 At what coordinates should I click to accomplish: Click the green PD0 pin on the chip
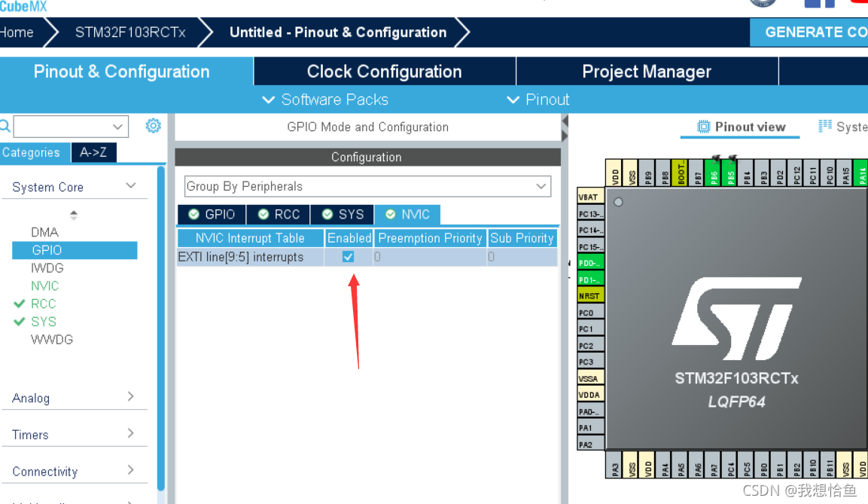point(591,263)
